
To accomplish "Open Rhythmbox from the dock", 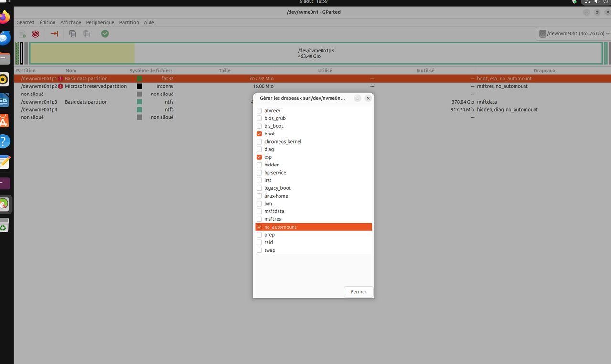I will [4, 79].
